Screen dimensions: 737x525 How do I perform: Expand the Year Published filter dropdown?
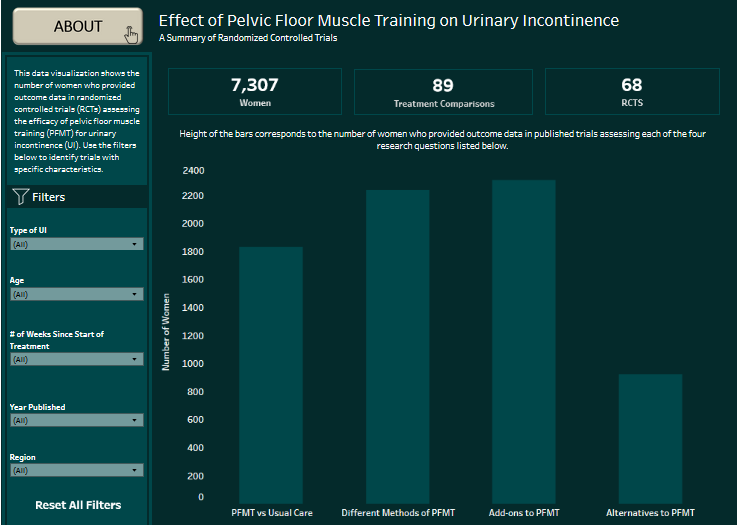pos(76,420)
